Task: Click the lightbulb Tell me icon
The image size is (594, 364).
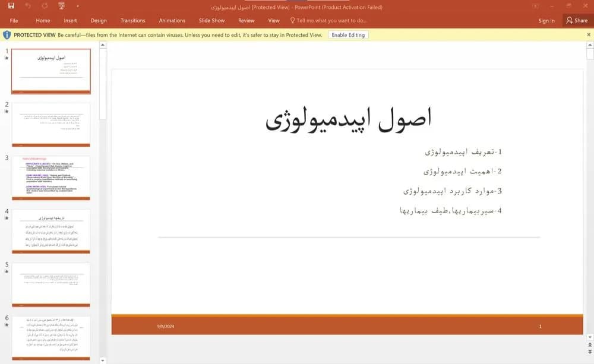Action: click(x=292, y=20)
